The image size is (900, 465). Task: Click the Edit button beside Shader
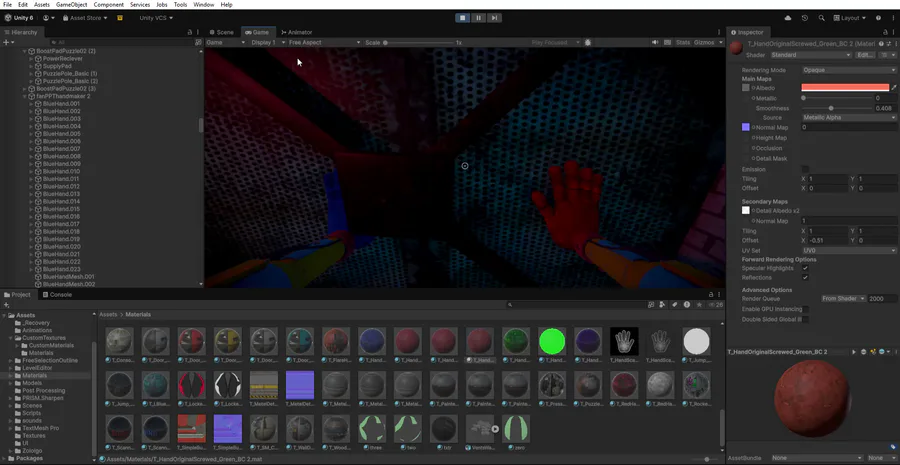866,55
